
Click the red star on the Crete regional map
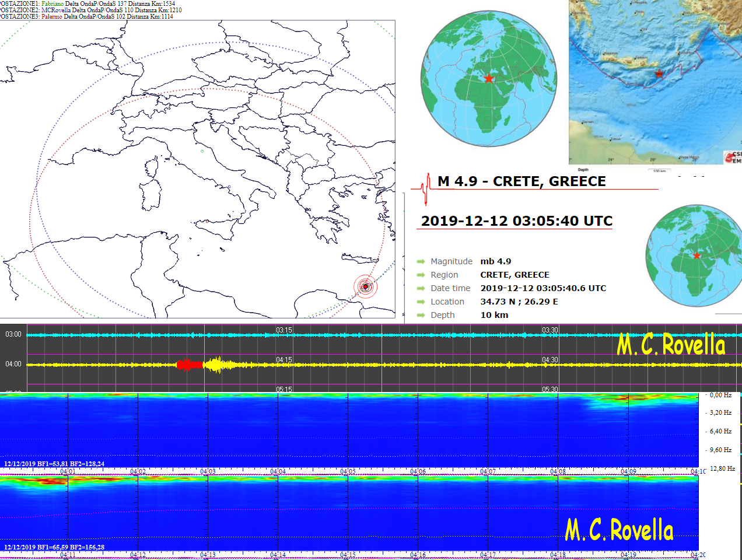point(659,73)
